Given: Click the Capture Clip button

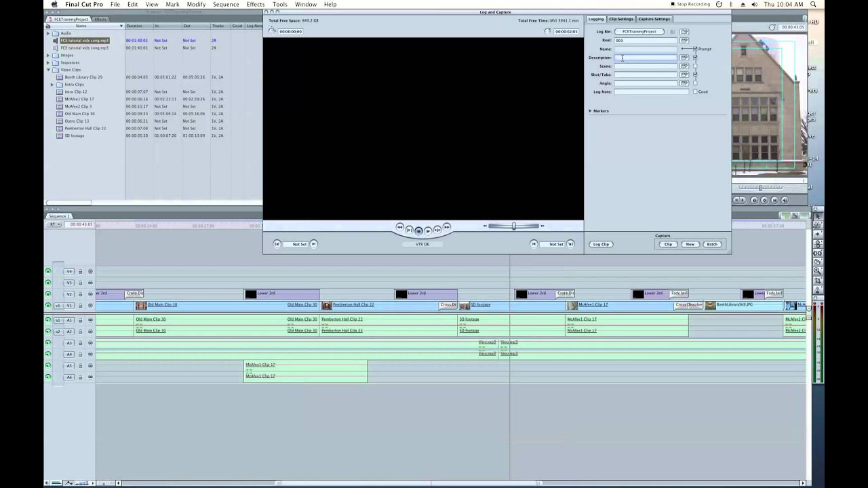Looking at the screenshot, I should coord(668,244).
